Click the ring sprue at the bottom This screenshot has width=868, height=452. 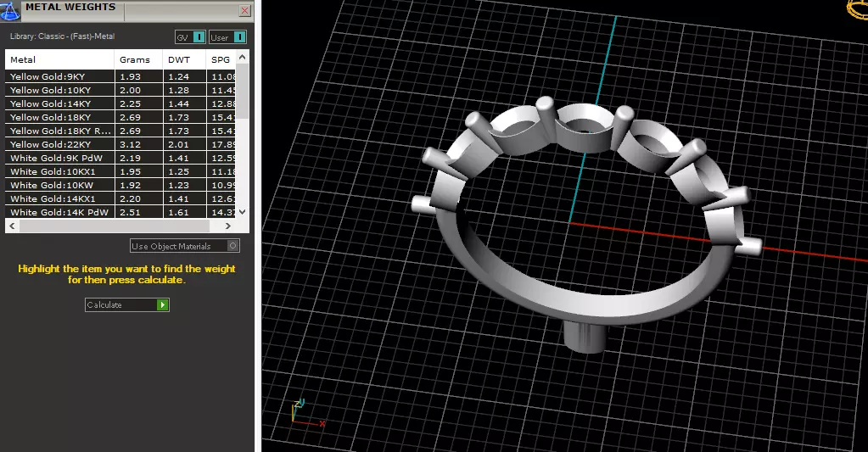585,337
